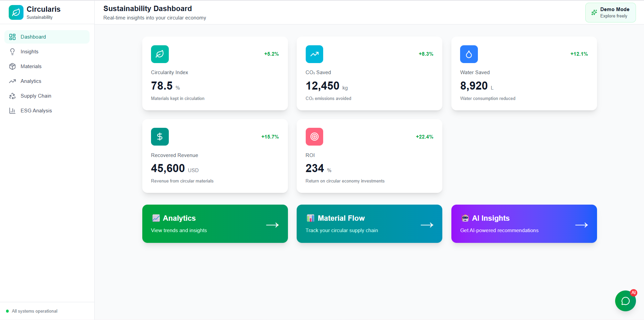Viewport: 644px width, 320px height.
Task: Click 'CO₂ emissions avoided' text
Action: tap(329, 99)
